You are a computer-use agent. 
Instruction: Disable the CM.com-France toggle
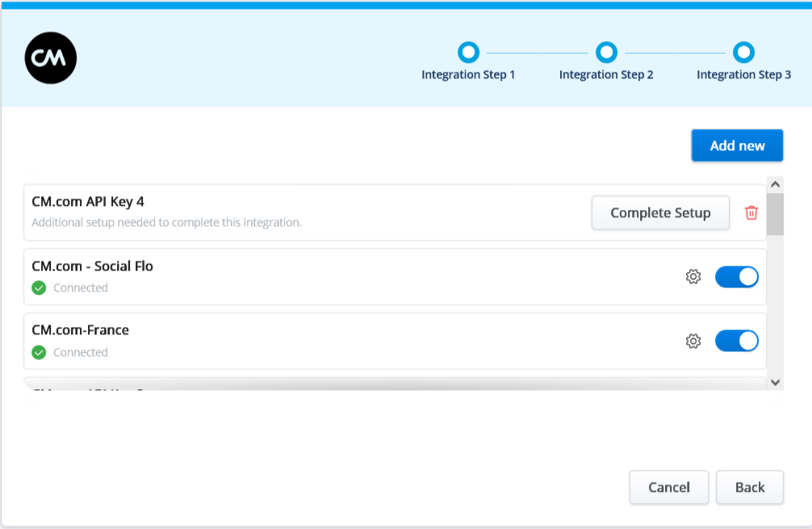[x=737, y=341]
